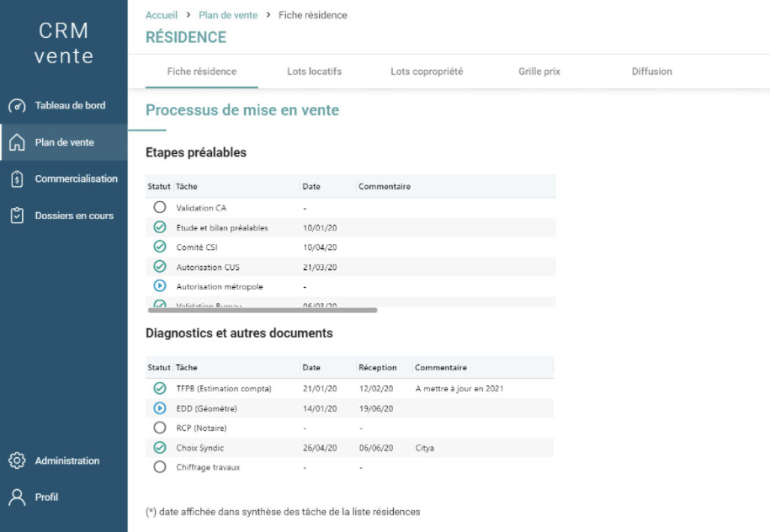The height and width of the screenshot is (532, 770).
Task: Click the Administration gear icon
Action: click(x=17, y=460)
